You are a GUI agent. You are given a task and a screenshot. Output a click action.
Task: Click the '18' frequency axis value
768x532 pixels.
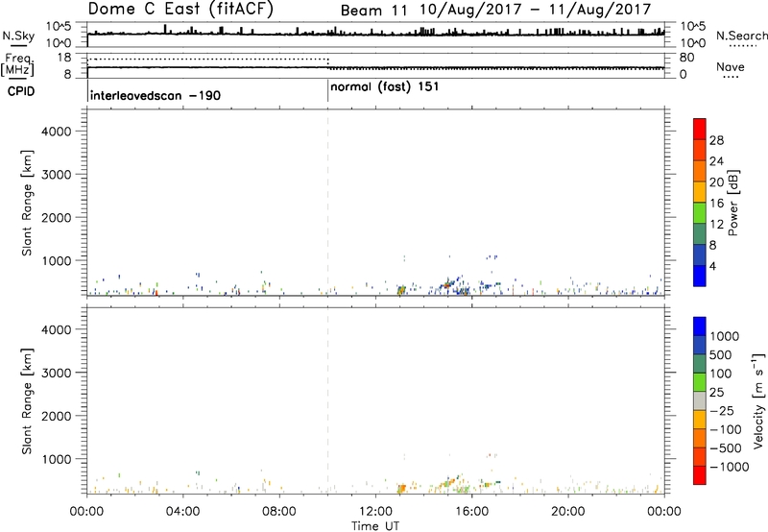[64, 58]
